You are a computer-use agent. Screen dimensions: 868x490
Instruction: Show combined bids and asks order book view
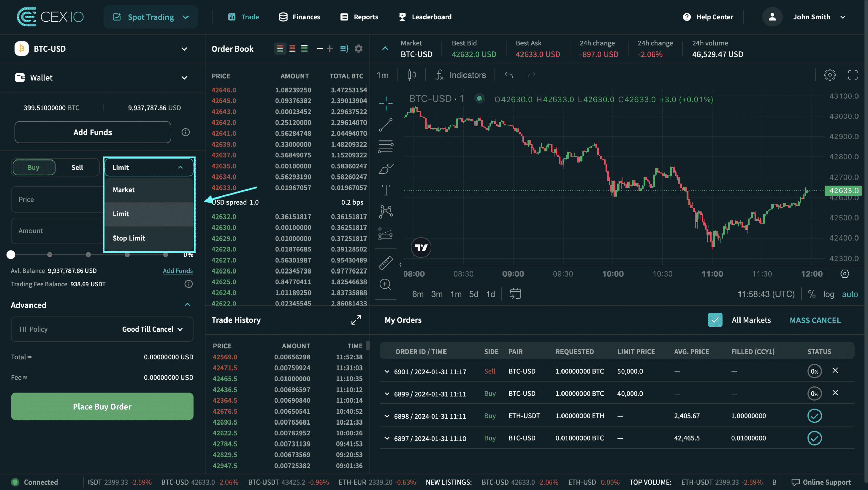tap(280, 49)
